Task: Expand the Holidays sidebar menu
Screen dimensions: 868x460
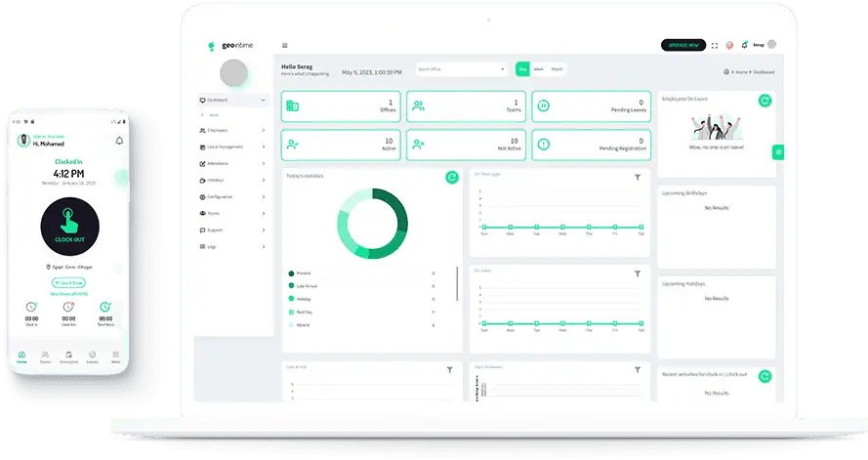Action: tap(232, 181)
